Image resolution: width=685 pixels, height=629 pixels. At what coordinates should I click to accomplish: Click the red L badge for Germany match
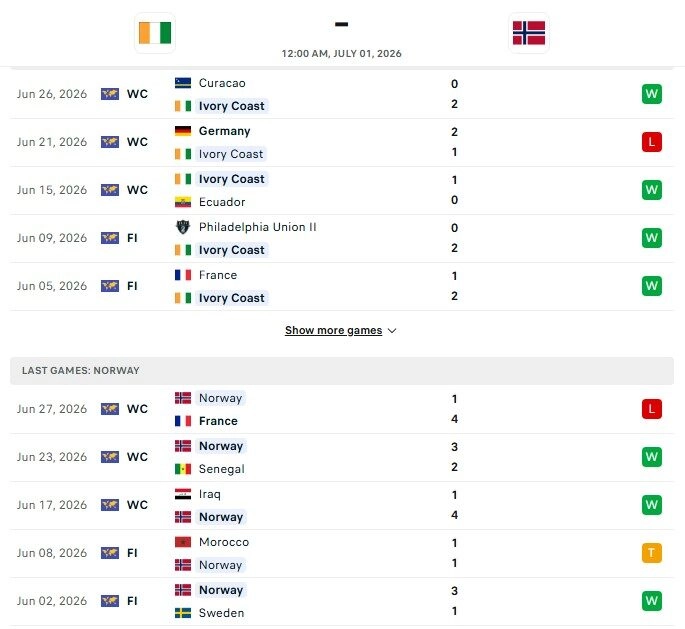pyautogui.click(x=651, y=142)
